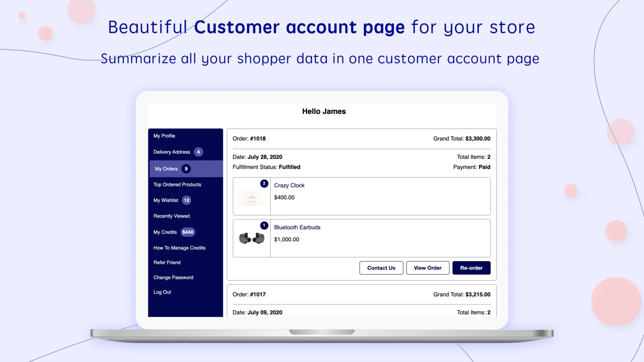This screenshot has width=644, height=362.
Task: Open My Profile in sidebar
Action: pos(164,136)
